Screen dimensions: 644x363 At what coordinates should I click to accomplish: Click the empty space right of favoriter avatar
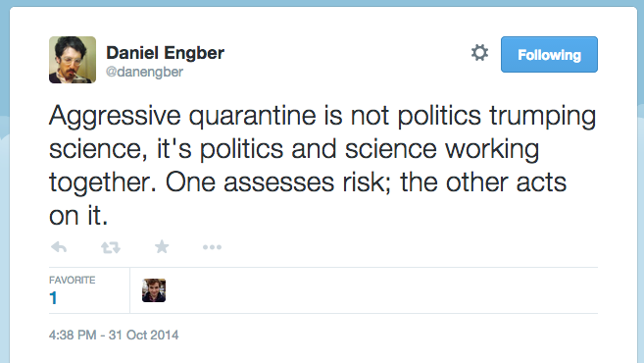pyautogui.click(x=382, y=290)
